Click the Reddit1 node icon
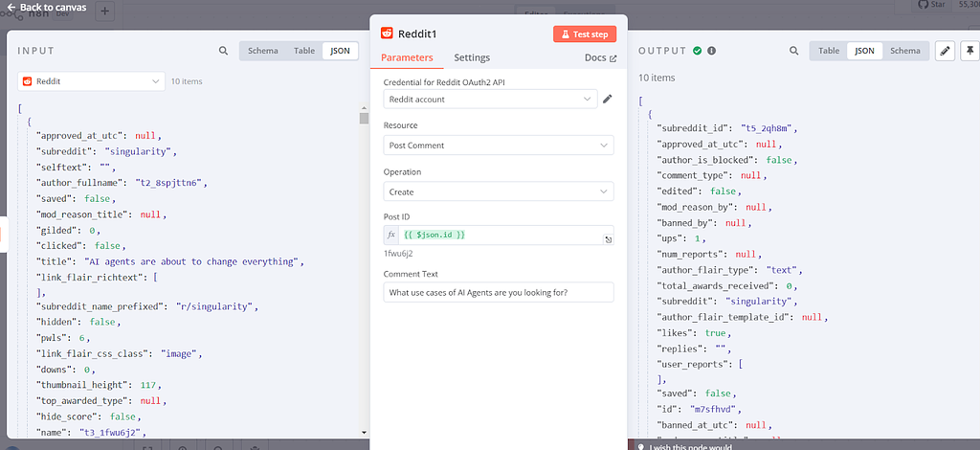The width and height of the screenshot is (980, 450). pyautogui.click(x=387, y=34)
